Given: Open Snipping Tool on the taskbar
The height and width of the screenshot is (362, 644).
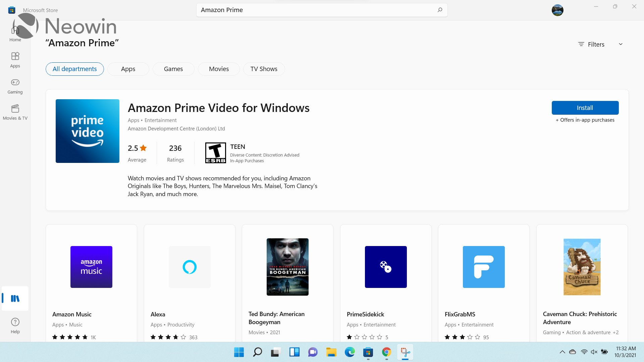Looking at the screenshot, I should pyautogui.click(x=405, y=352).
